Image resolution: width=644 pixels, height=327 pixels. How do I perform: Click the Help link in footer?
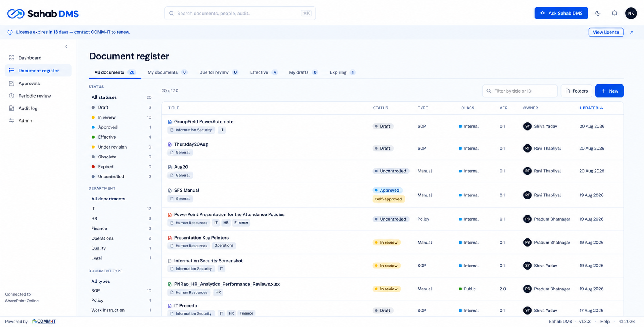click(x=605, y=322)
